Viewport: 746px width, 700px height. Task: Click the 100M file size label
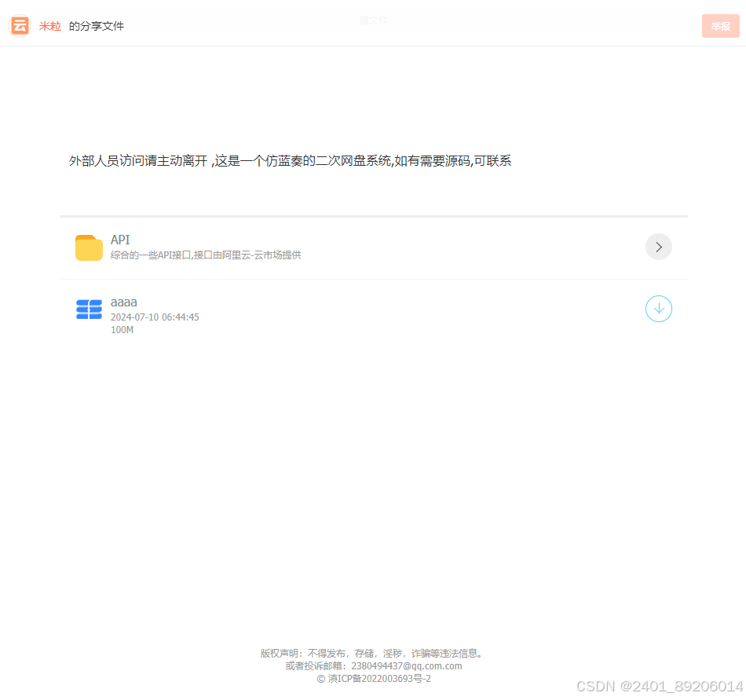pyautogui.click(x=122, y=330)
